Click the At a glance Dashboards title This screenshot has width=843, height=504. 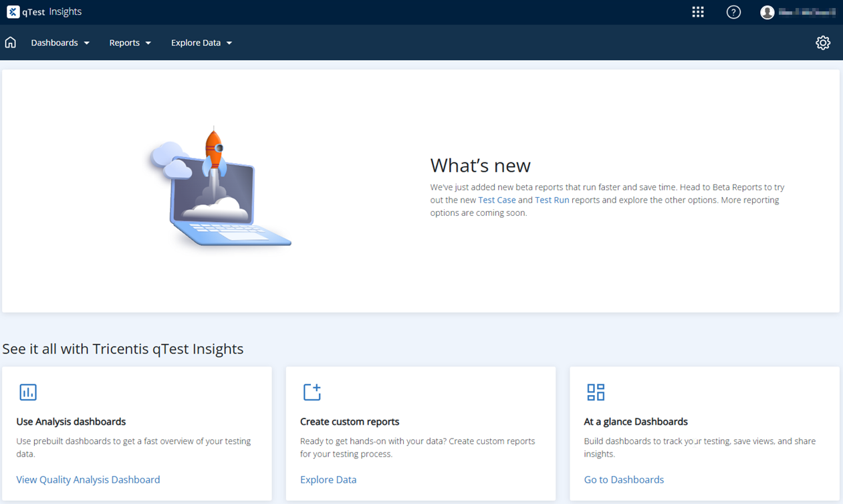(x=636, y=422)
